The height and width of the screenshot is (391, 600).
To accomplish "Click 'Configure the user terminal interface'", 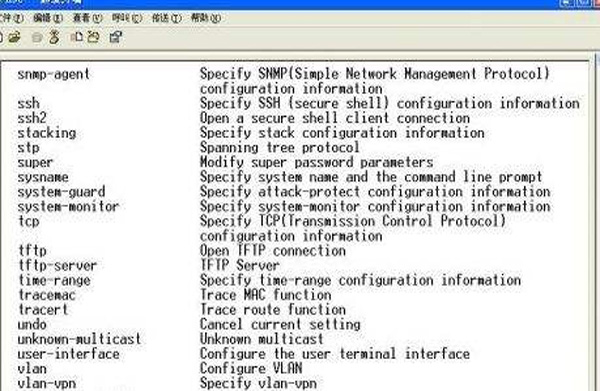I will tap(335, 354).
